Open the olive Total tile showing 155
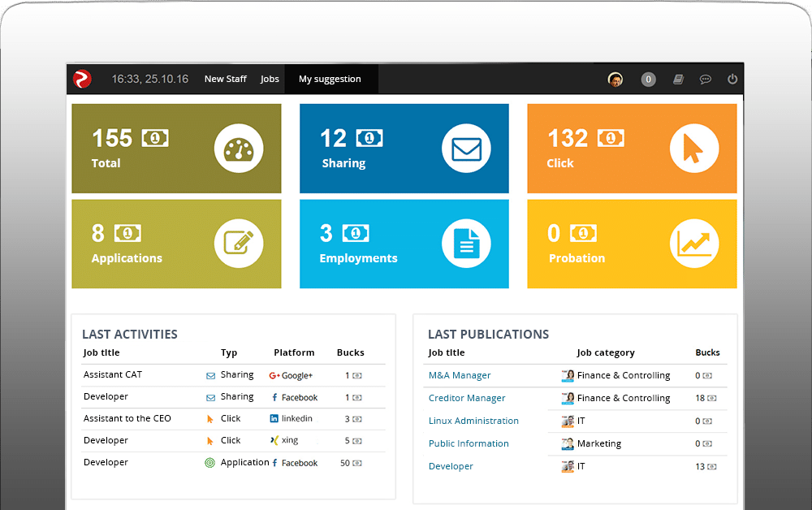The width and height of the screenshot is (812, 510). point(176,149)
